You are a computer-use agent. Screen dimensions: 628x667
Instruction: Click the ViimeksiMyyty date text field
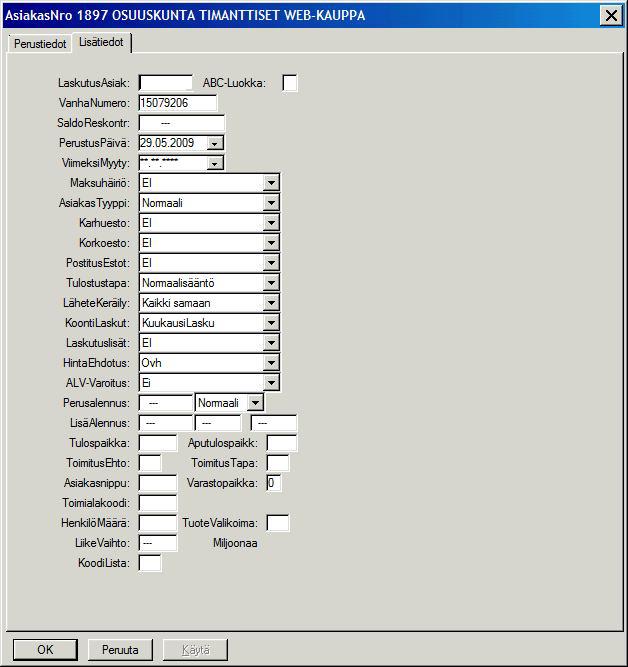point(172,163)
